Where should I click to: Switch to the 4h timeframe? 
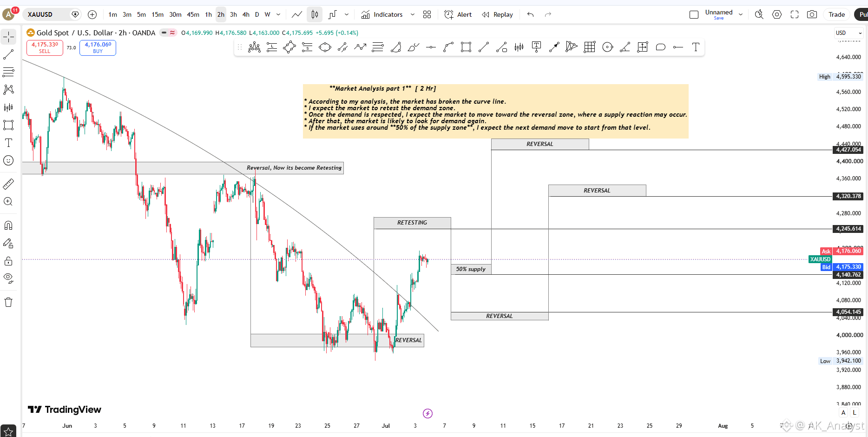(246, 14)
